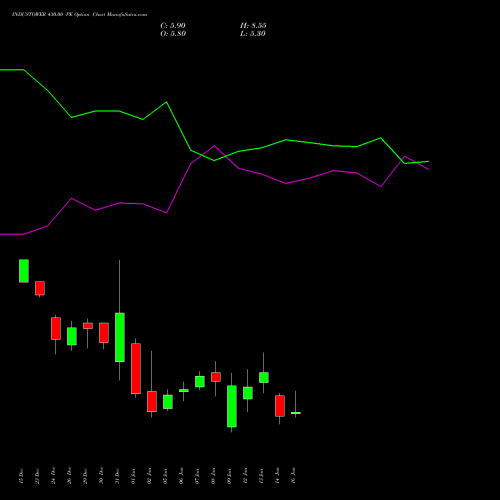The width and height of the screenshot is (500, 500).
Task: Click the high price value H: 8.55
Action: [x=253, y=26]
